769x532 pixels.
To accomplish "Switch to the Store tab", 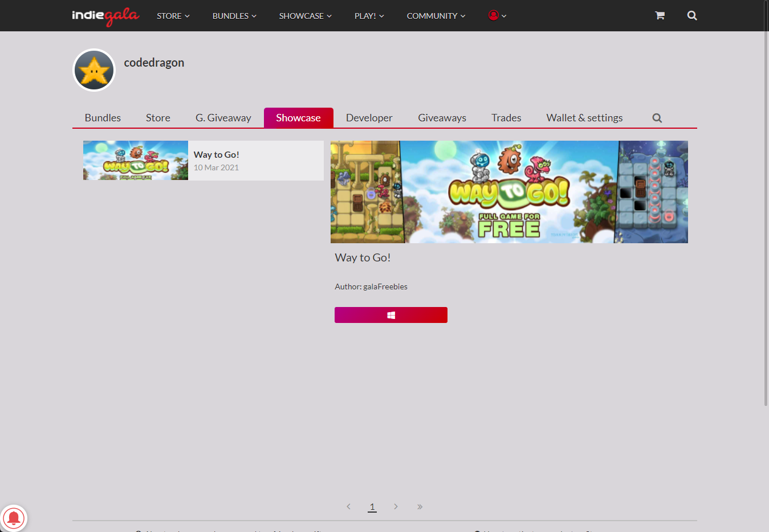I will [158, 118].
